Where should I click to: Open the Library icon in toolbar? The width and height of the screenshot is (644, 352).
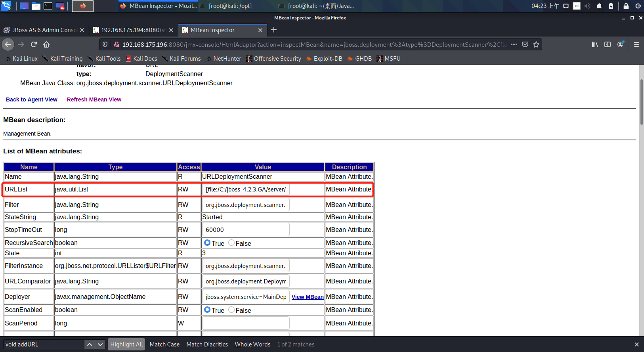tap(595, 44)
